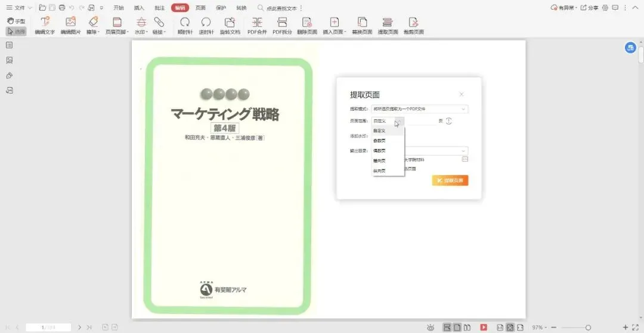Click 删除页面 delete page
644x333 pixels.
click(x=307, y=26)
